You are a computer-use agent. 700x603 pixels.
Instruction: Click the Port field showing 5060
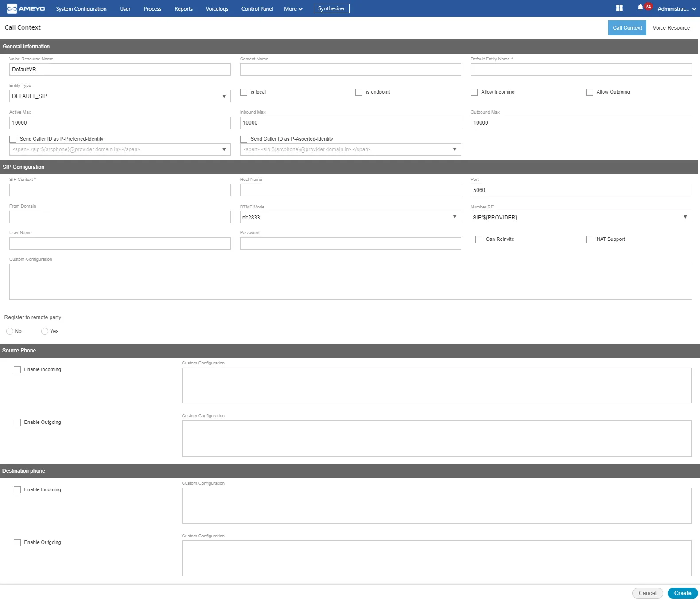tap(581, 190)
